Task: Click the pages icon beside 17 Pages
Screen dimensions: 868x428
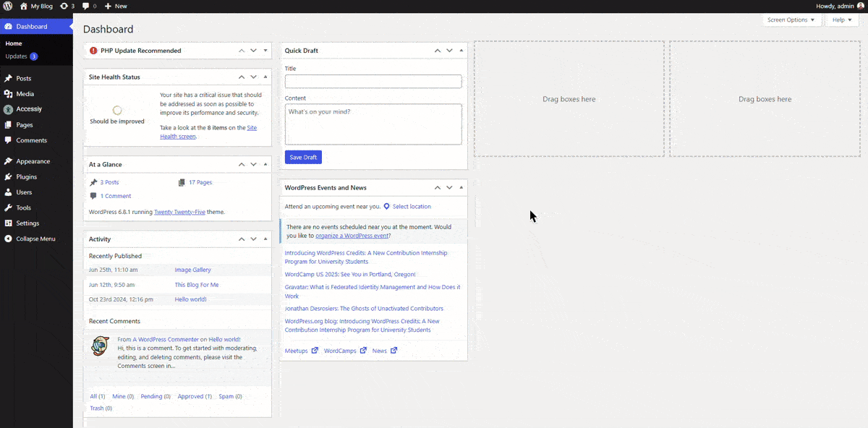Action: (x=182, y=182)
